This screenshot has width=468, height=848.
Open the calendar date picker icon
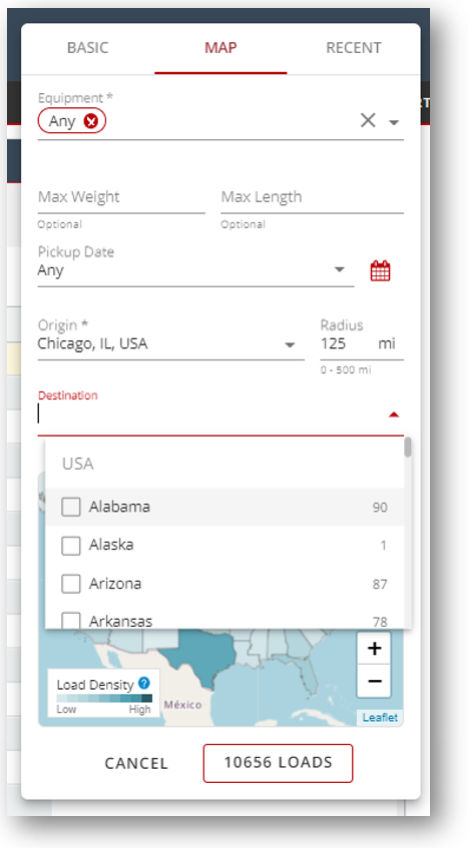(x=380, y=271)
